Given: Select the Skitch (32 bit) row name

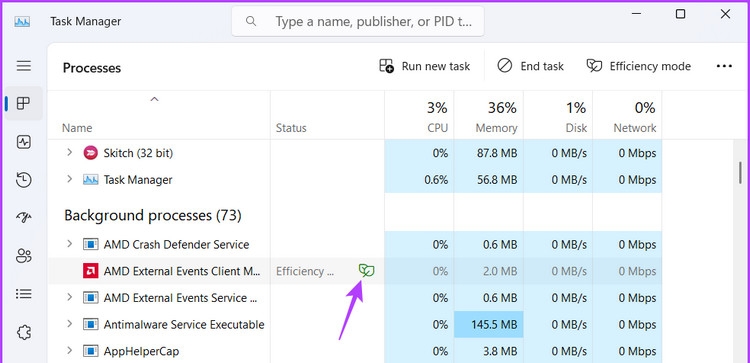Looking at the screenshot, I should (138, 153).
